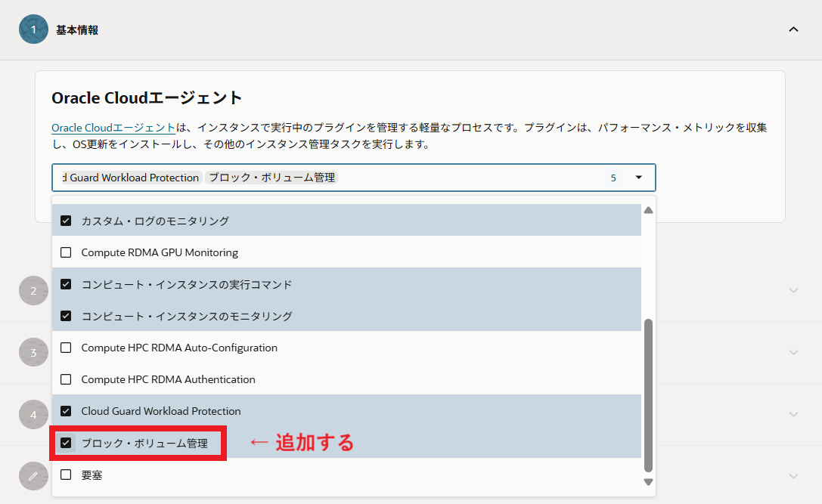Select Compute HPC RDMA Authentication row text

(x=169, y=379)
